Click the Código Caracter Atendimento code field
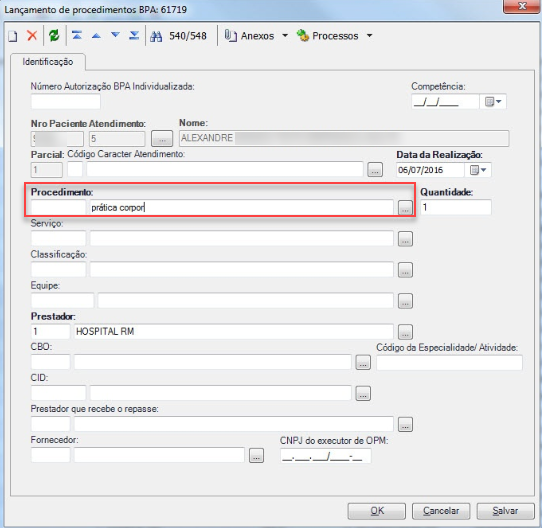Image resolution: width=542 pixels, height=528 pixels. pyautogui.click(x=75, y=169)
